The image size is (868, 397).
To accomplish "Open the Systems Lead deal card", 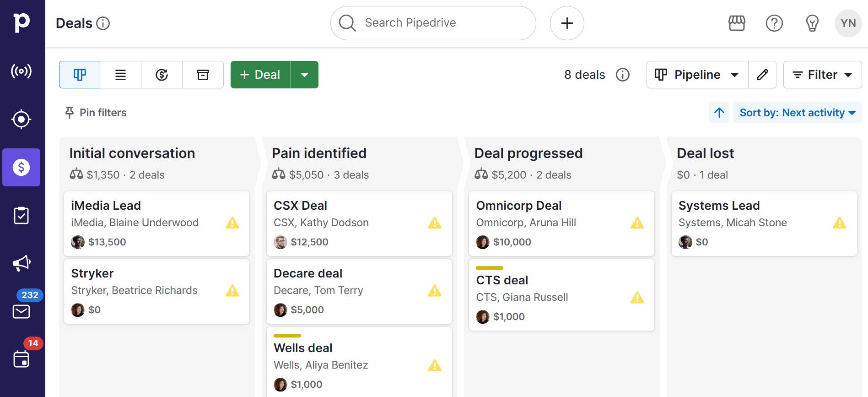I will coord(764,223).
